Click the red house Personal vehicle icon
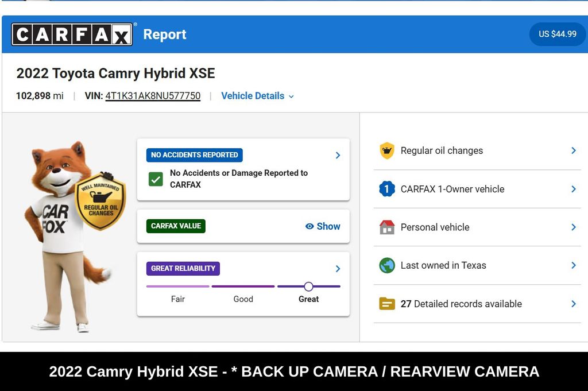The height and width of the screenshot is (391, 588). [387, 227]
